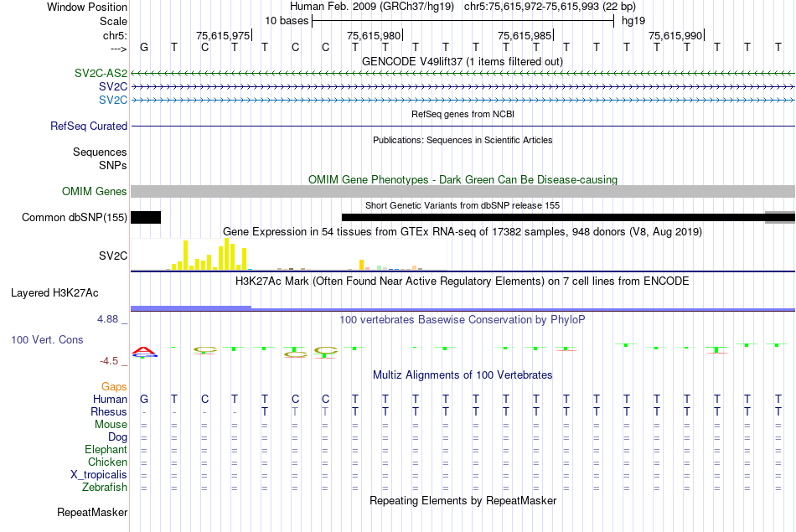Select the Dog alignment row label
This screenshot has width=796, height=532.
coord(117,437)
